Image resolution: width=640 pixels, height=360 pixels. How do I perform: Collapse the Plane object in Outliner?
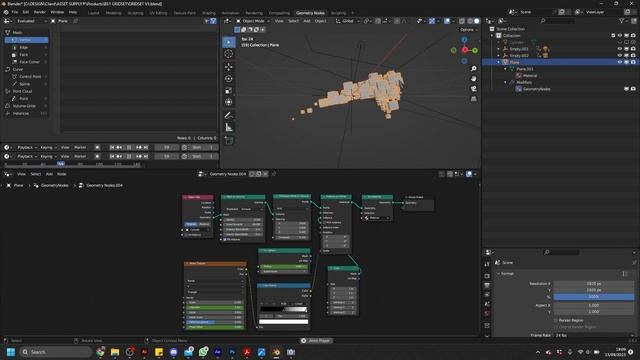(498, 62)
